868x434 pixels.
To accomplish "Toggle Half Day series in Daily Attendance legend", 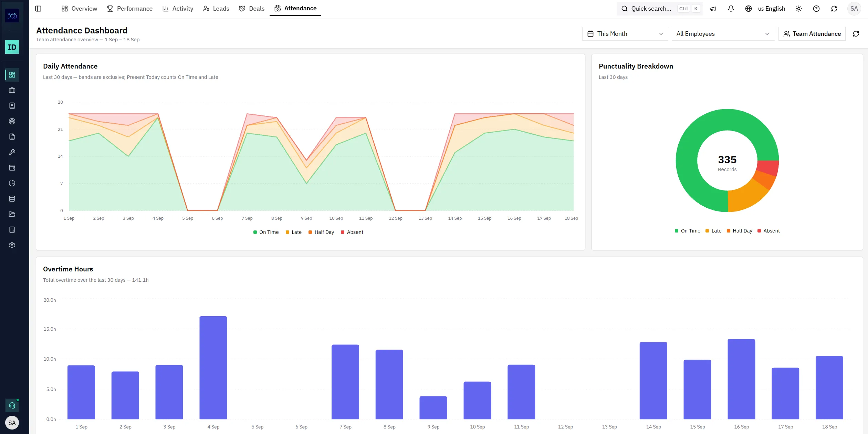I will (x=321, y=232).
